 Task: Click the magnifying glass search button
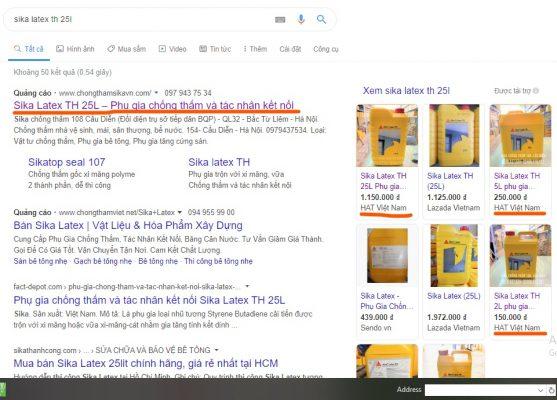click(x=321, y=19)
